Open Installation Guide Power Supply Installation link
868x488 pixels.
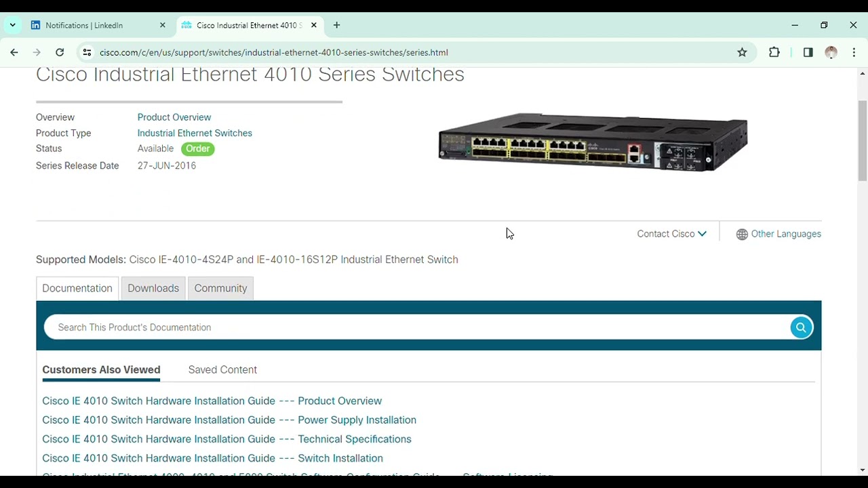pyautogui.click(x=229, y=420)
